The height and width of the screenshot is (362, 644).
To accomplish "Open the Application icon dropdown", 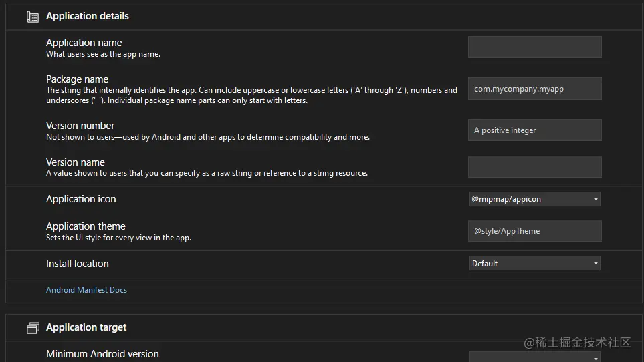I will click(x=534, y=199).
